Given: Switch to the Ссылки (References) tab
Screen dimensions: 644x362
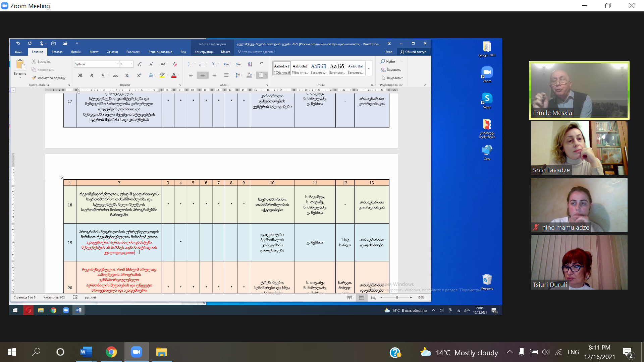Looking at the screenshot, I should 112,52.
